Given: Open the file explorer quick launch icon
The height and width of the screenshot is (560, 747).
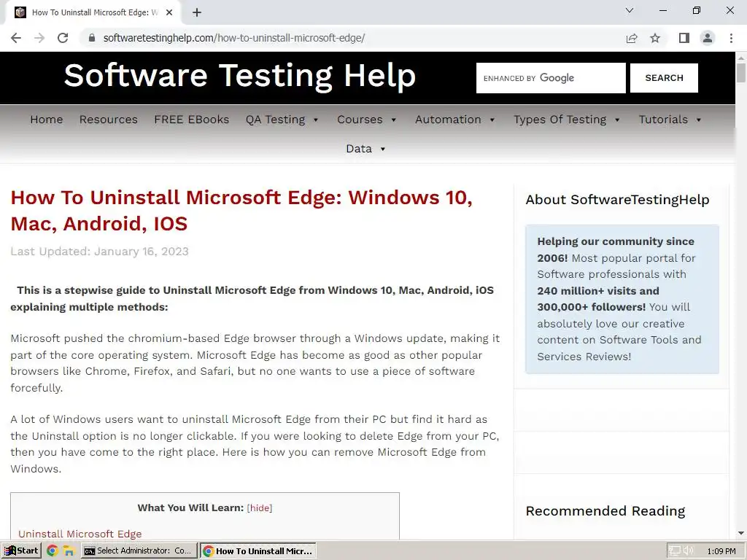Looking at the screenshot, I should point(69,551).
